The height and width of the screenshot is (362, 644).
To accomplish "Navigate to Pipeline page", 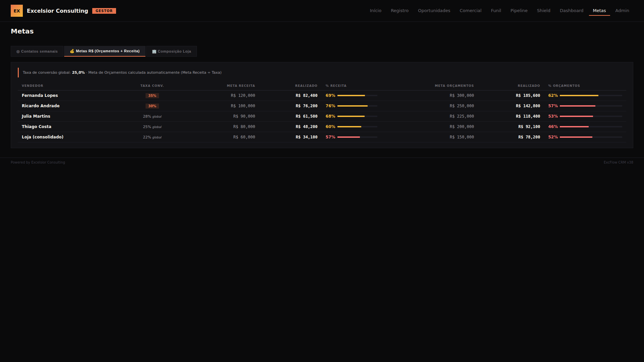I will [519, 11].
